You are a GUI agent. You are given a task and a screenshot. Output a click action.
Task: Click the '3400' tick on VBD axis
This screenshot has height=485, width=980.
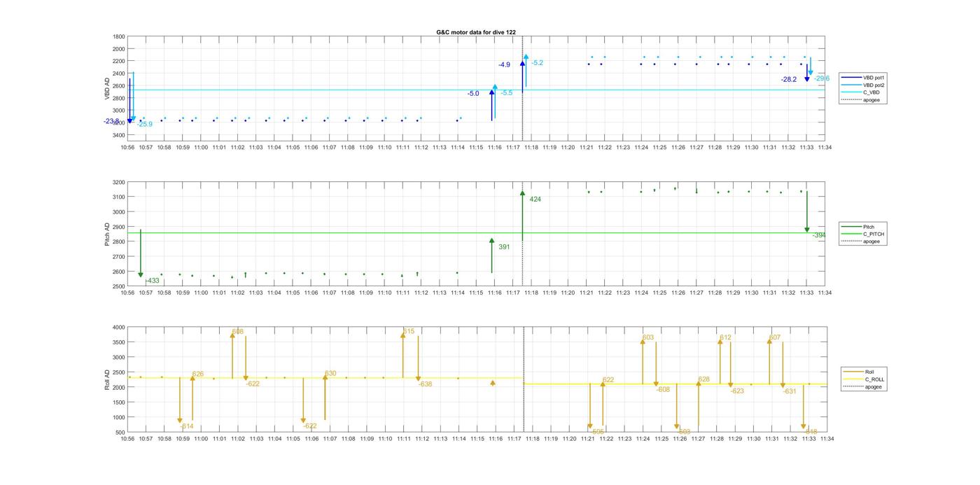coord(119,135)
